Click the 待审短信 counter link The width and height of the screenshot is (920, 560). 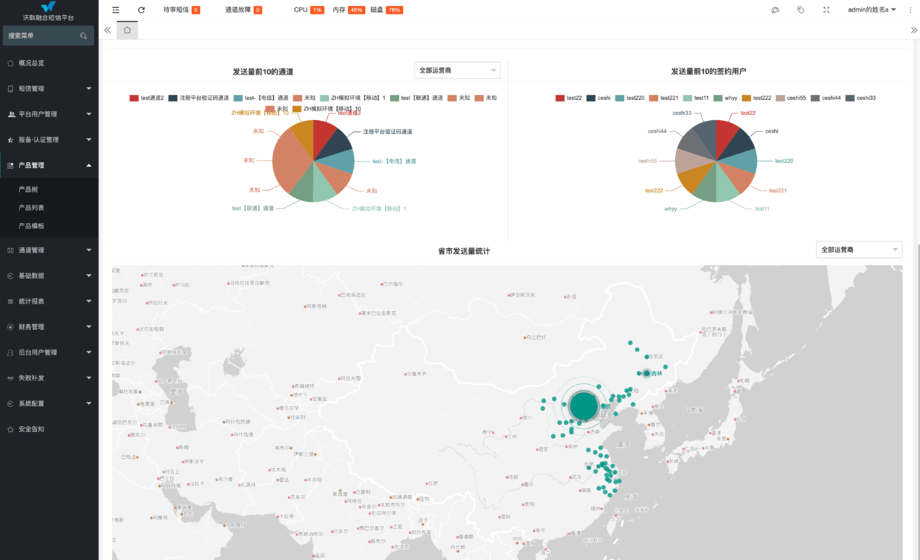coord(181,10)
